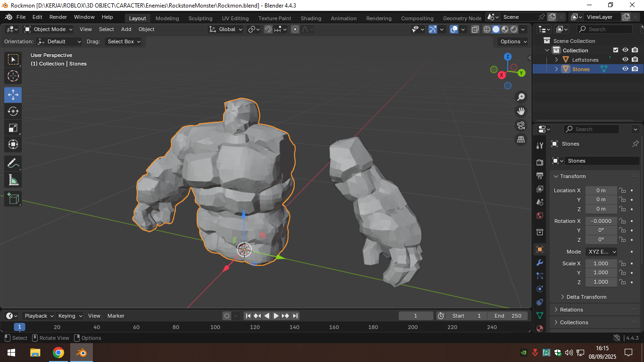Switch to the UV Editing workspace tab
644x362 pixels.
(x=235, y=18)
